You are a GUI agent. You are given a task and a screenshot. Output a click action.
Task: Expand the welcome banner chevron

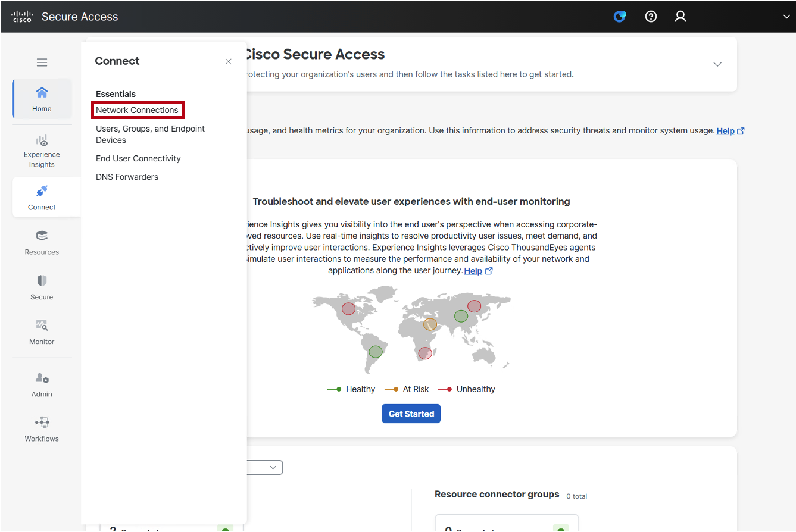717,64
